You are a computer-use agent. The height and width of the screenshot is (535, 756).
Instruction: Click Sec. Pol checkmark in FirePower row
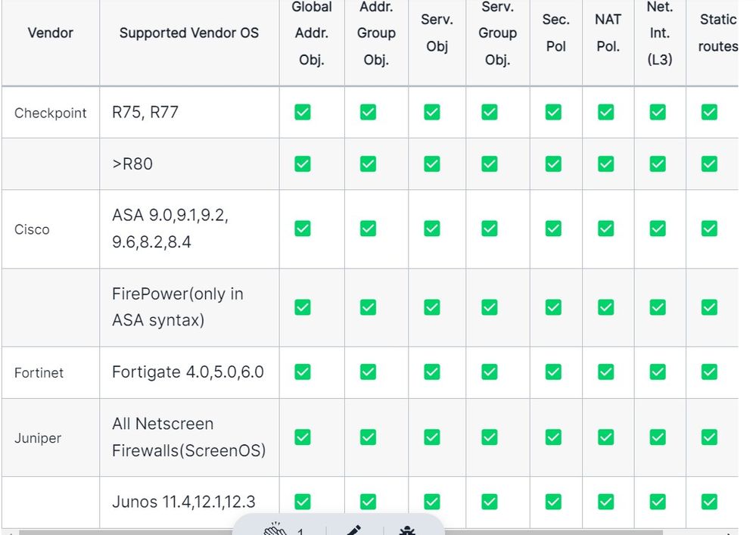click(554, 306)
